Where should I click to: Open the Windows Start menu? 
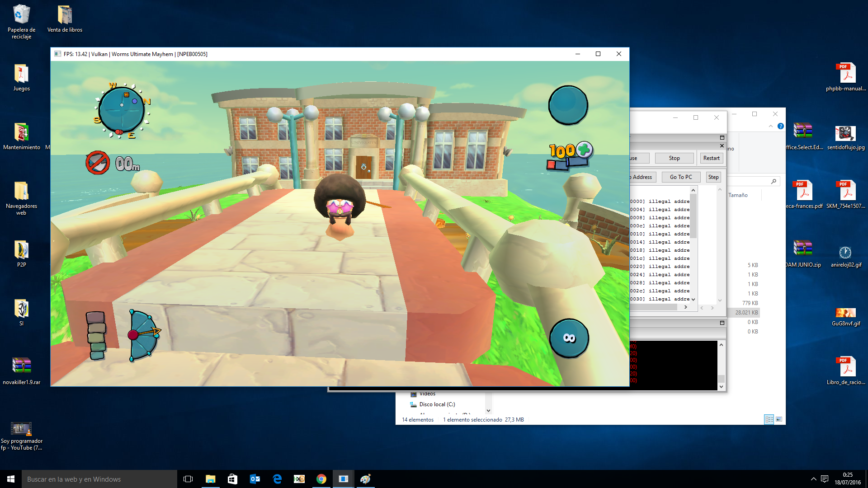coord(11,479)
